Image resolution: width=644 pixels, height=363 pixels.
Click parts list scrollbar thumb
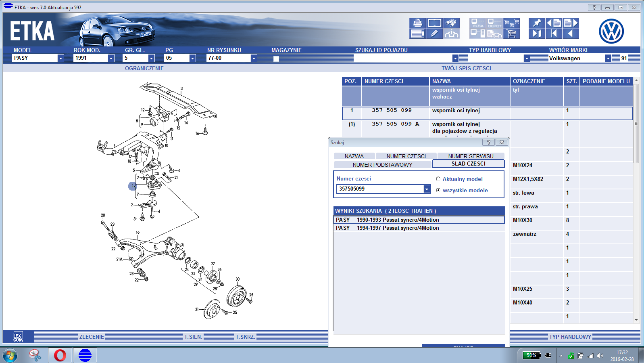(x=636, y=124)
